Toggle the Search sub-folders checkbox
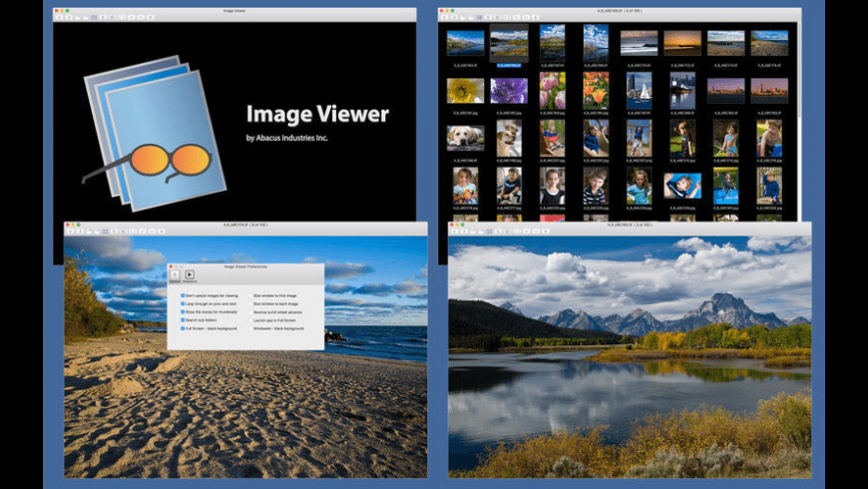The image size is (868, 489). pyautogui.click(x=183, y=320)
